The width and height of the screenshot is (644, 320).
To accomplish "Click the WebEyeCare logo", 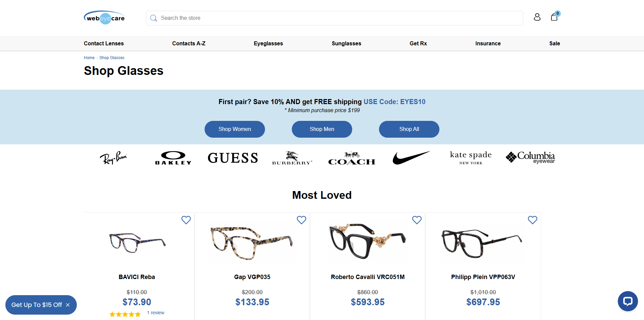I will click(104, 18).
